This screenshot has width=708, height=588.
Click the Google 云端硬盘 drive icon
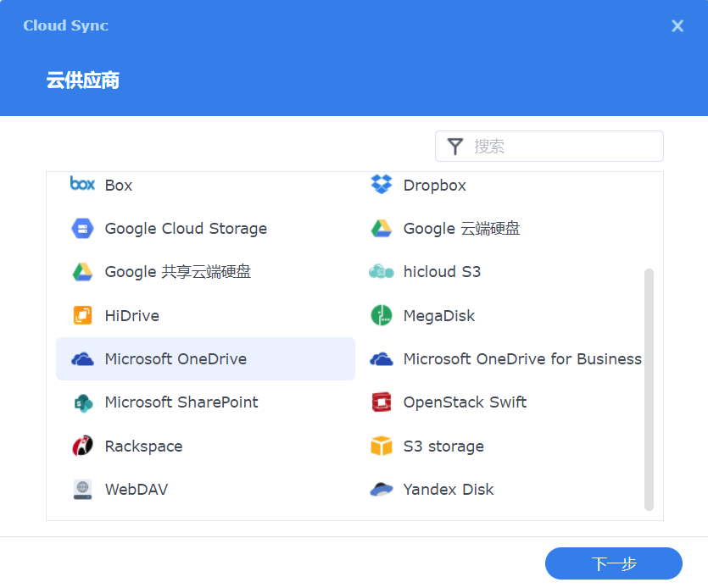pos(382,229)
